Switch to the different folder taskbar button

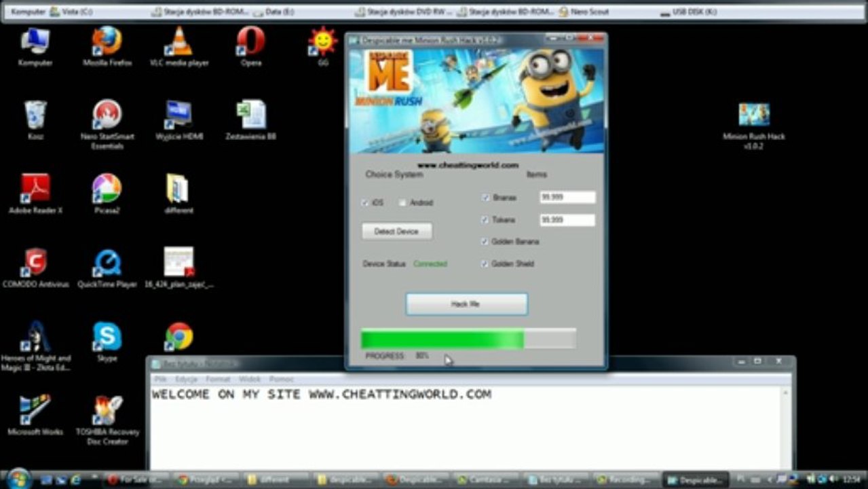[x=276, y=479]
